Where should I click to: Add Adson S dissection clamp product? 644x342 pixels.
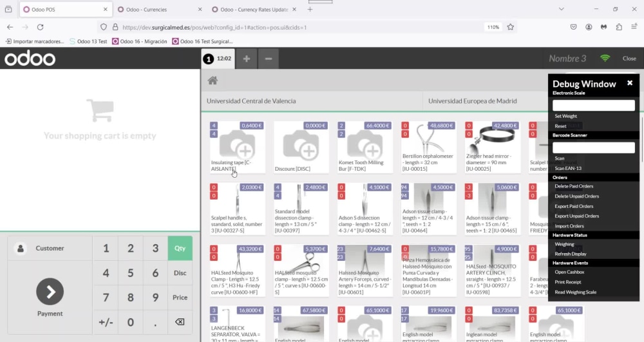pyautogui.click(x=365, y=209)
